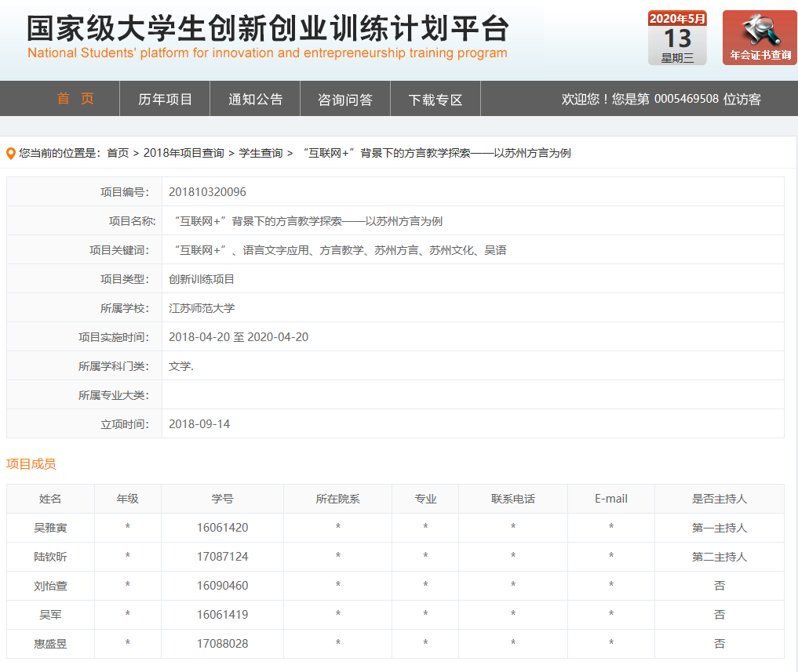Click the calendar date widget showing 13
Image resolution: width=798 pixels, height=672 pixels.
tap(677, 38)
